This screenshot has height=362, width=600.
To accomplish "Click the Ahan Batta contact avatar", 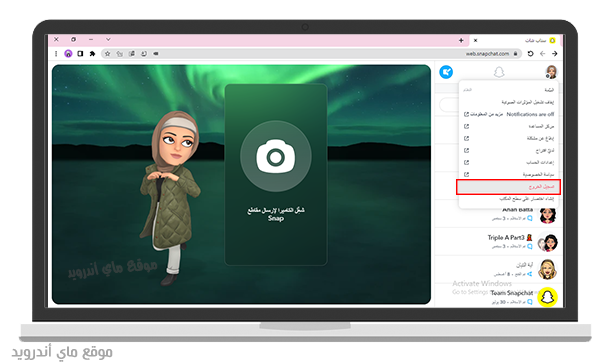I will pos(547,215).
